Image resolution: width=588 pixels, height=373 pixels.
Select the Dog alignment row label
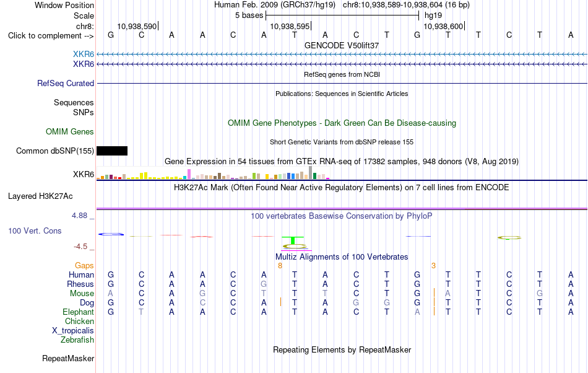click(x=87, y=303)
